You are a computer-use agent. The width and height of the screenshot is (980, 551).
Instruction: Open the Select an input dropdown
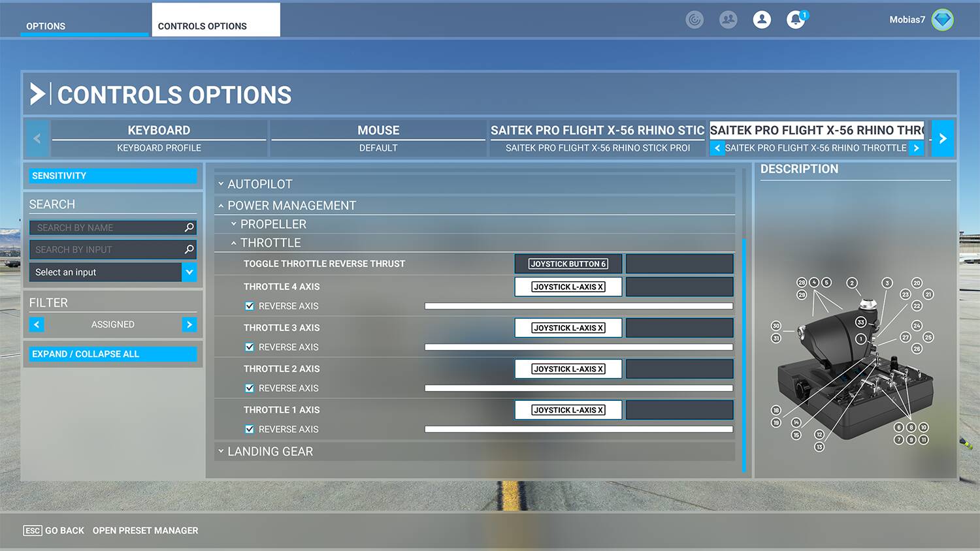click(x=112, y=272)
